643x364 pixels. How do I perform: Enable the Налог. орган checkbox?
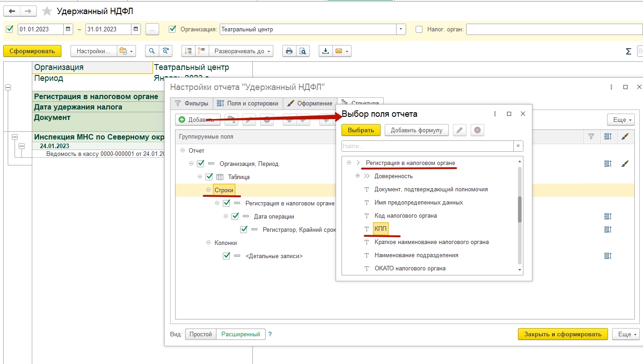click(x=419, y=30)
